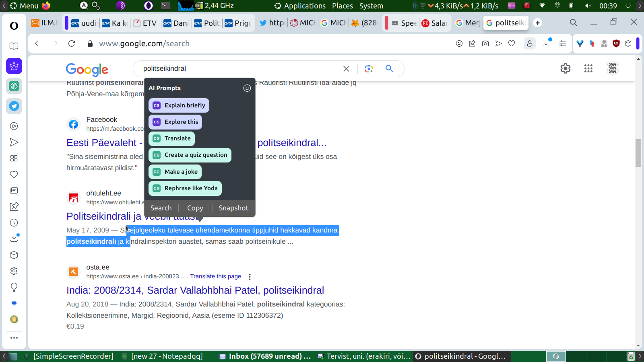This screenshot has height=362, width=644.
Task: Click the emoji reaction icon in the address bar
Action: (x=459, y=43)
